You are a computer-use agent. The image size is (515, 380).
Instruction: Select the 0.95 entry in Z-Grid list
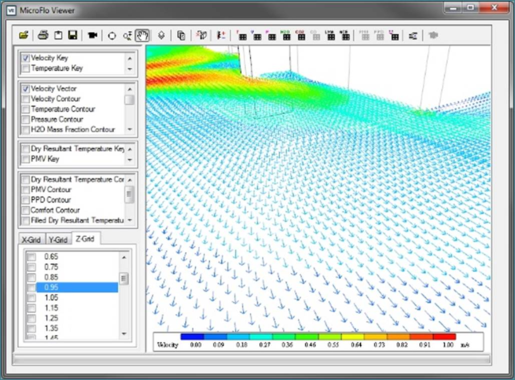click(x=77, y=287)
